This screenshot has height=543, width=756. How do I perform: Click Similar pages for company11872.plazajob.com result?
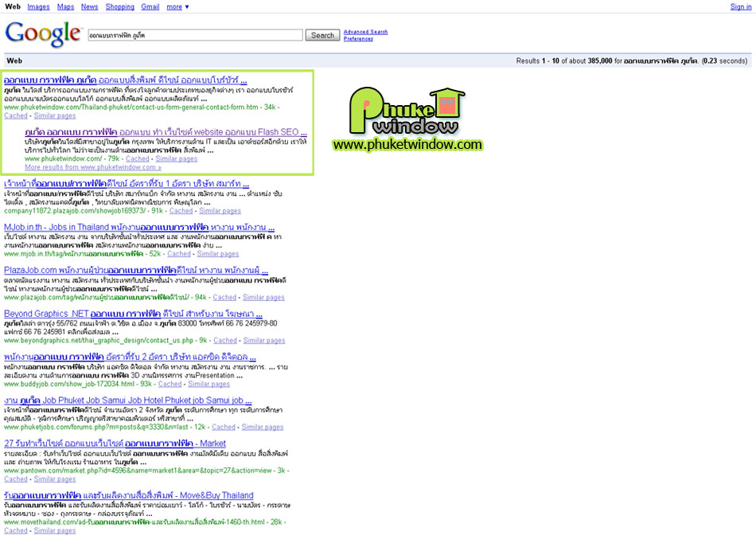point(220,211)
